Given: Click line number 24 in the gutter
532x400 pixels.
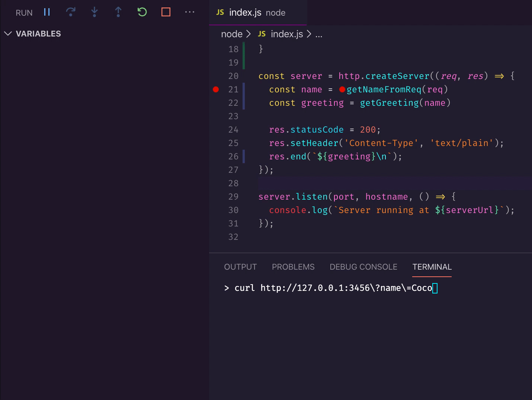Looking at the screenshot, I should 233,130.
